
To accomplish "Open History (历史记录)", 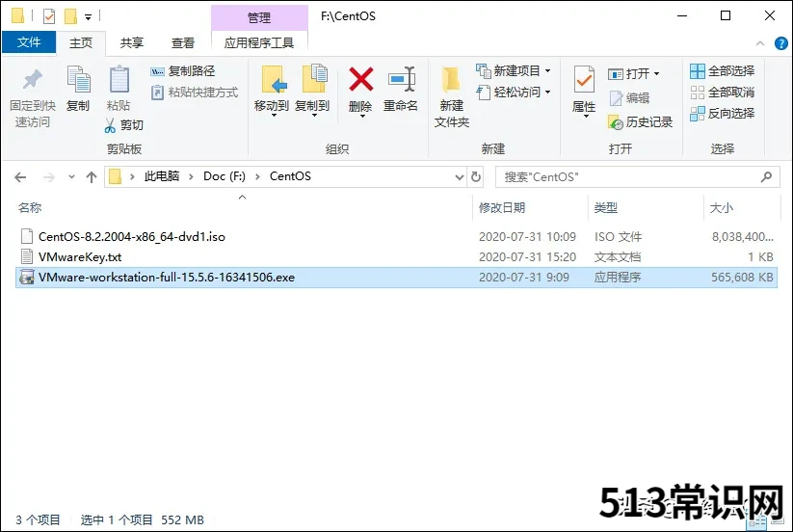I will [x=641, y=121].
